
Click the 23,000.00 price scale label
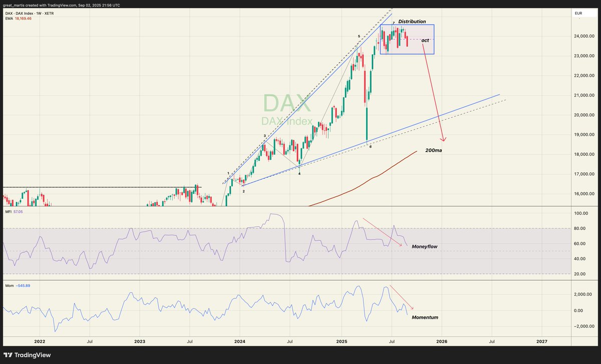583,56
